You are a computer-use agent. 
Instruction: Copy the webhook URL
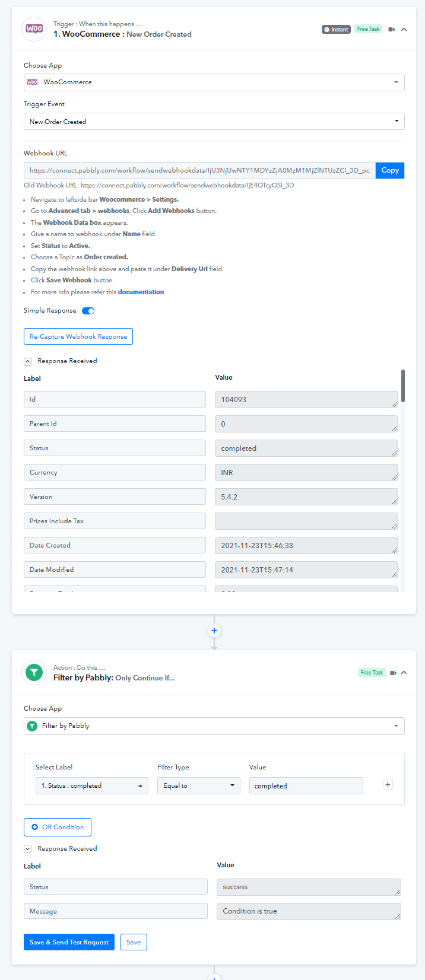(x=390, y=170)
